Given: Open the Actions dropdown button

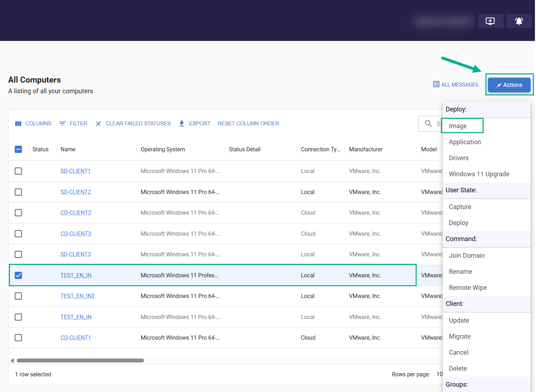Looking at the screenshot, I should pyautogui.click(x=509, y=85).
